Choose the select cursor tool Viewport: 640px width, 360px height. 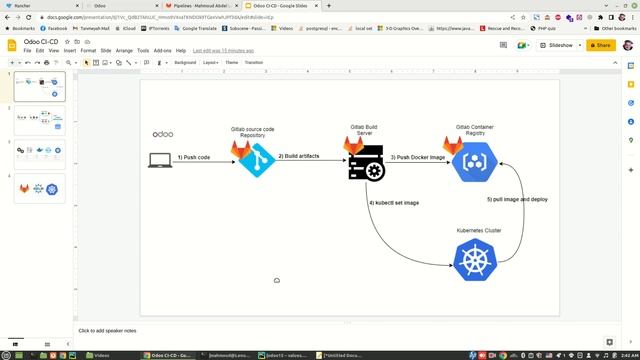86,62
